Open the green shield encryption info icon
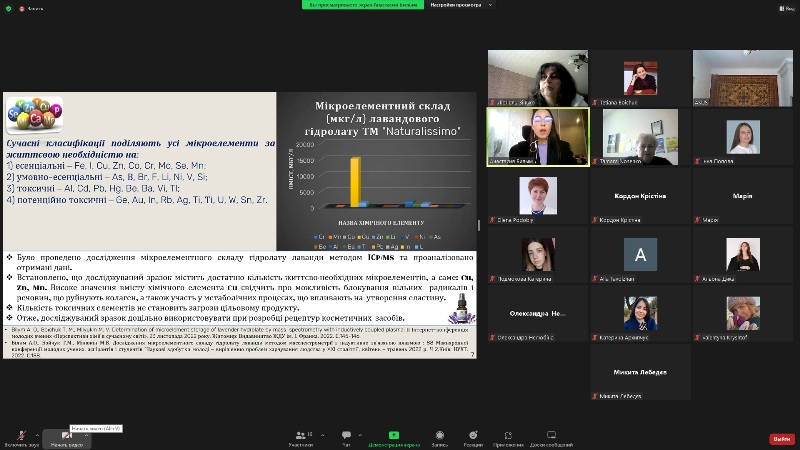The image size is (800, 450). tap(8, 8)
